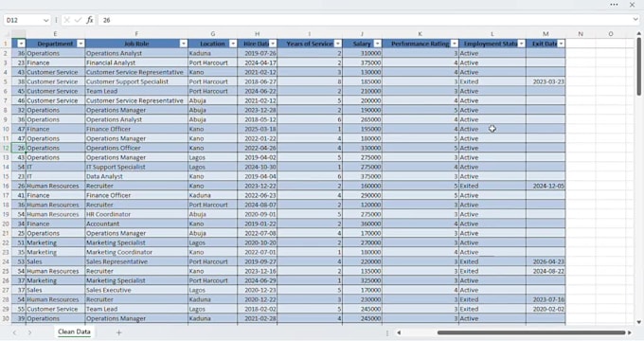Select the 'HR Coordinator' cell
Viewport: 644px width, 341px height.
136,214
